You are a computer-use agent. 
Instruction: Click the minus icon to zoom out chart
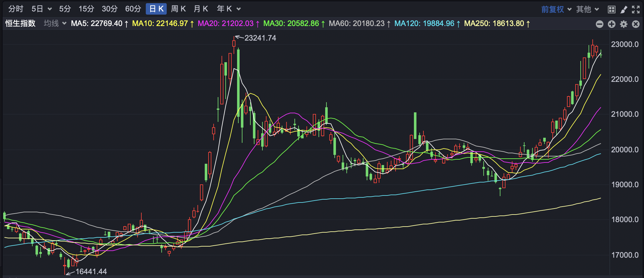coord(599,24)
